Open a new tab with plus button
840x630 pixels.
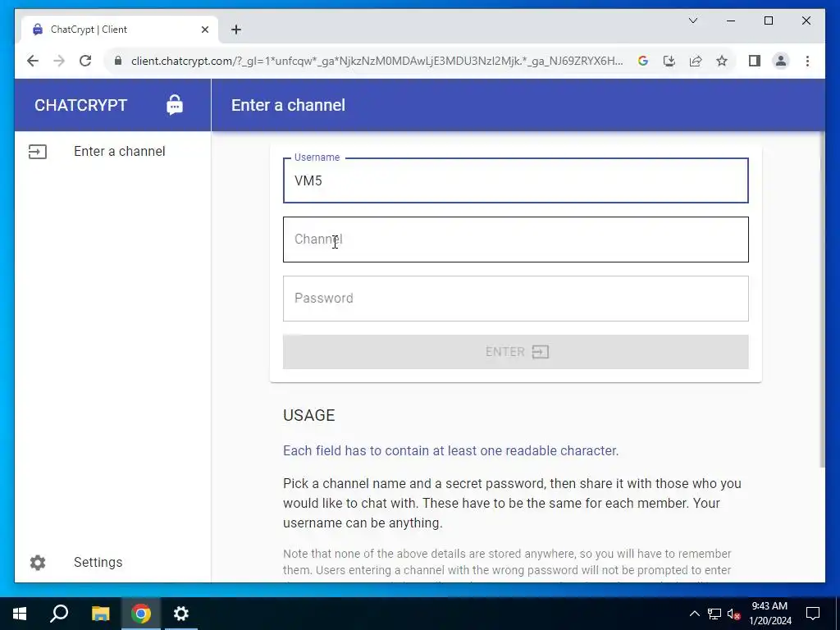point(236,30)
